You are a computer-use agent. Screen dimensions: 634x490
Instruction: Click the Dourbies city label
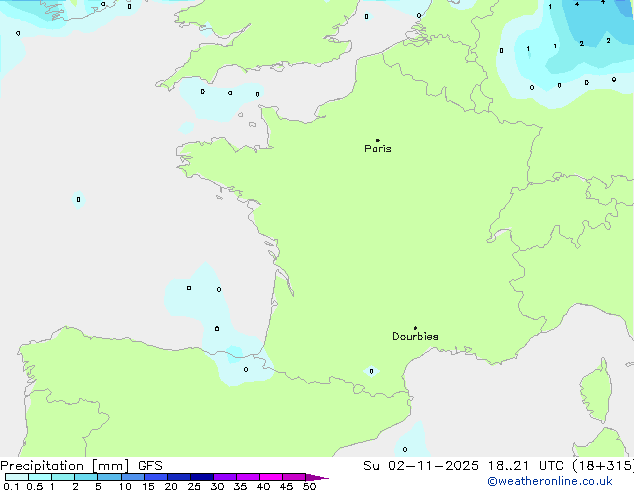click(415, 336)
